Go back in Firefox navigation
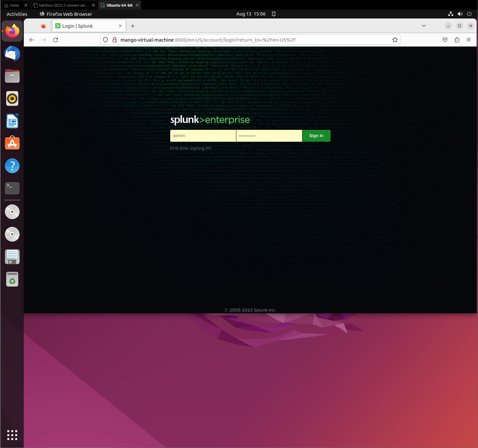Screen dimensions: 478x448 pyautogui.click(x=32, y=40)
